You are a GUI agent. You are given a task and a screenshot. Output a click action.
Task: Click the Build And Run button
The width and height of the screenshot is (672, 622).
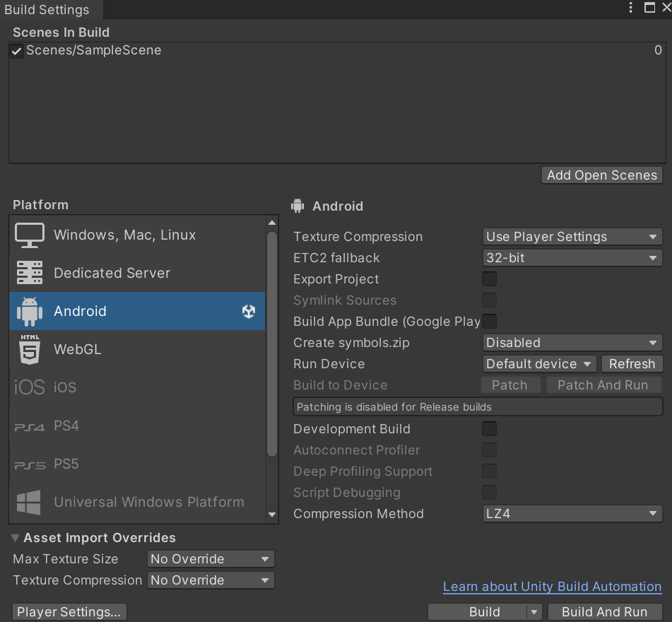pos(605,612)
